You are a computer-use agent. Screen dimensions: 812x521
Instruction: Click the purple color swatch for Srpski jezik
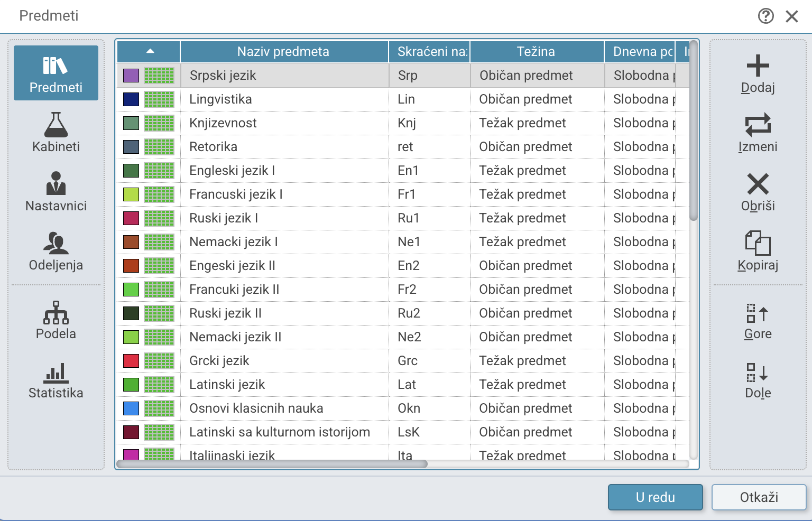[131, 76]
